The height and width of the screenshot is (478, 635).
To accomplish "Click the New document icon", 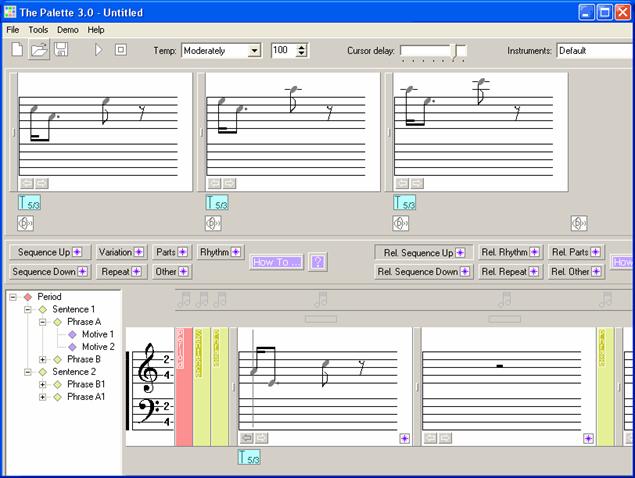I will coord(16,50).
